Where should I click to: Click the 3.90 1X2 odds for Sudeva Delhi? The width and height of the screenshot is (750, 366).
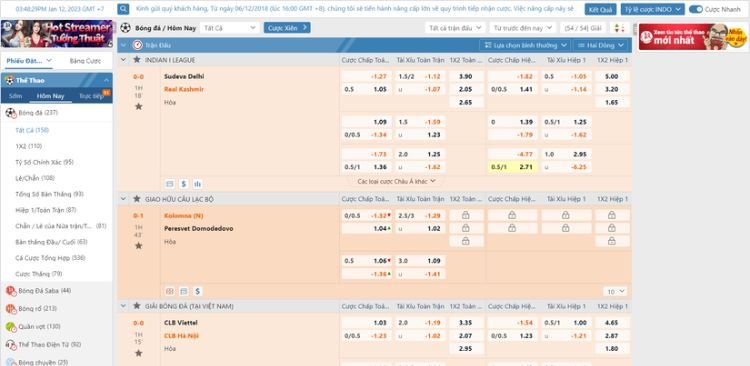pos(465,76)
